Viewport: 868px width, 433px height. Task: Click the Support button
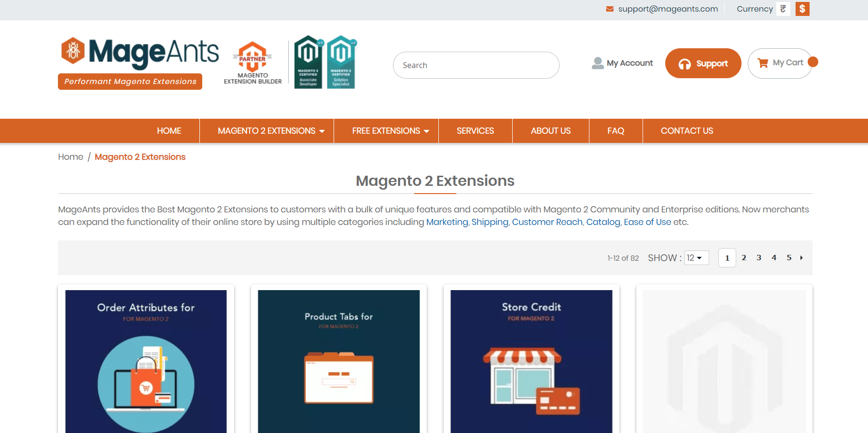point(703,63)
